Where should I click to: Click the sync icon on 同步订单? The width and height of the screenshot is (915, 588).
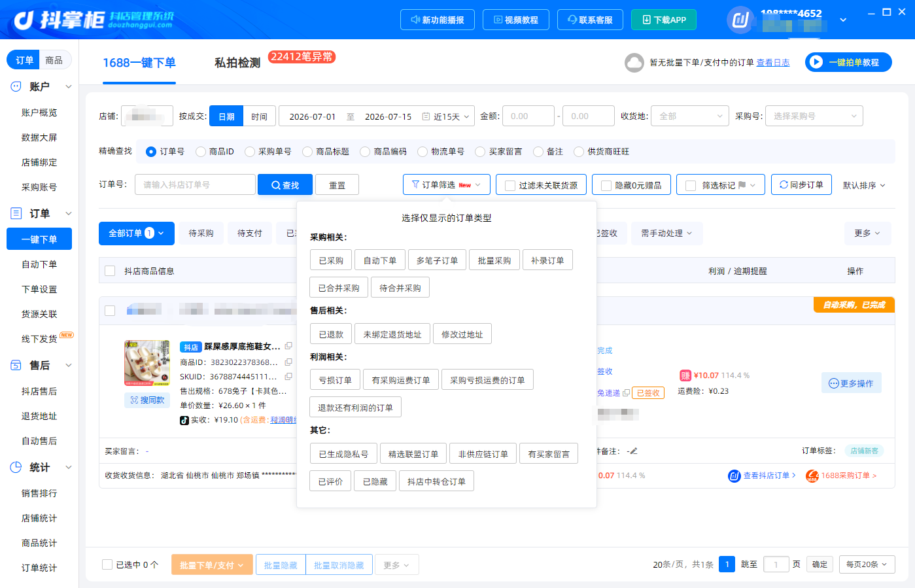click(784, 184)
